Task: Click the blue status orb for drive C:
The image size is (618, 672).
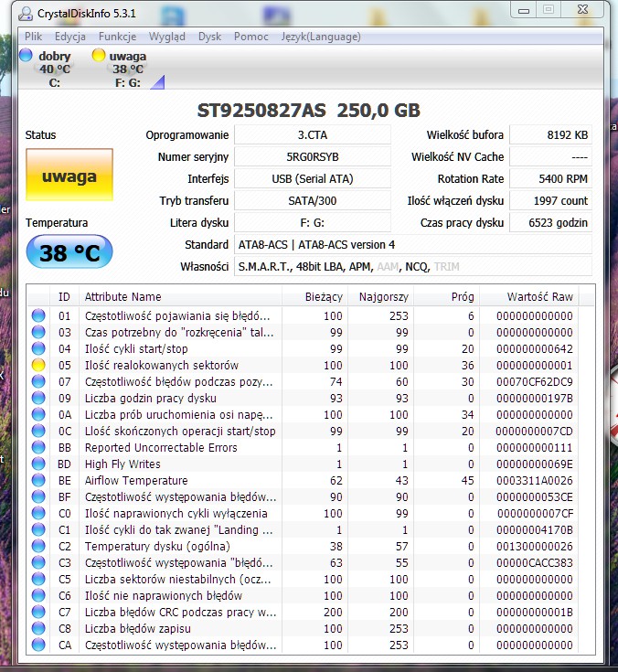Action: [x=26, y=55]
